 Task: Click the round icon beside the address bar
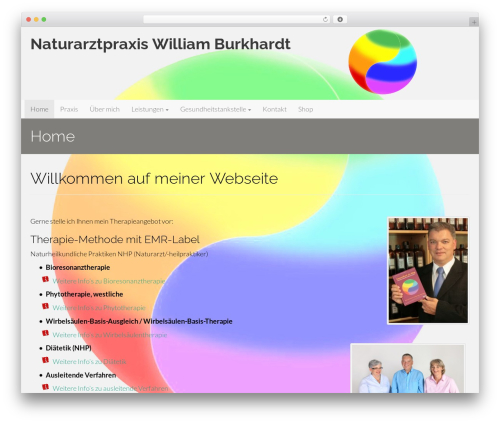pyautogui.click(x=340, y=20)
